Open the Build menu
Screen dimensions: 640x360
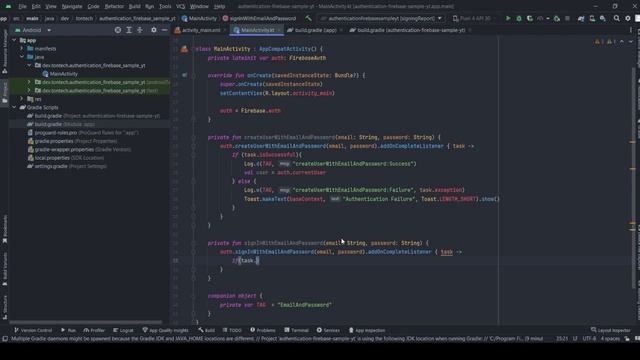pyautogui.click(x=134, y=7)
